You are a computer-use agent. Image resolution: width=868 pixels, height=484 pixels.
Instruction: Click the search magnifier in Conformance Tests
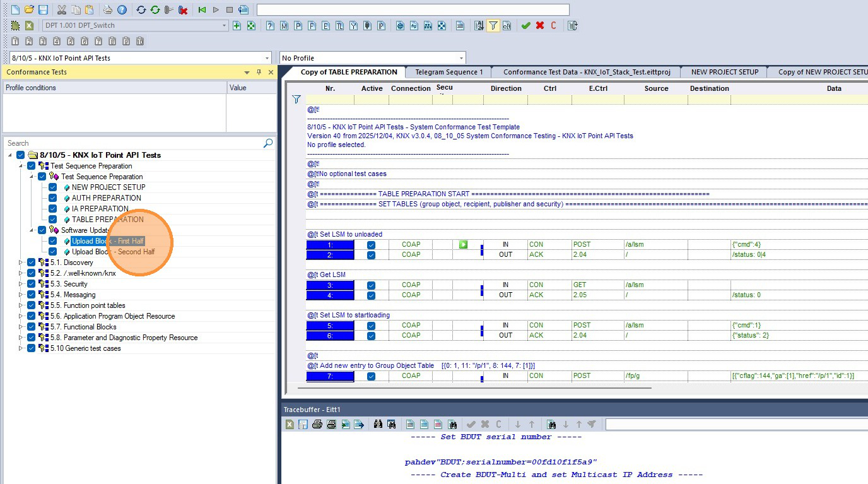(268, 143)
